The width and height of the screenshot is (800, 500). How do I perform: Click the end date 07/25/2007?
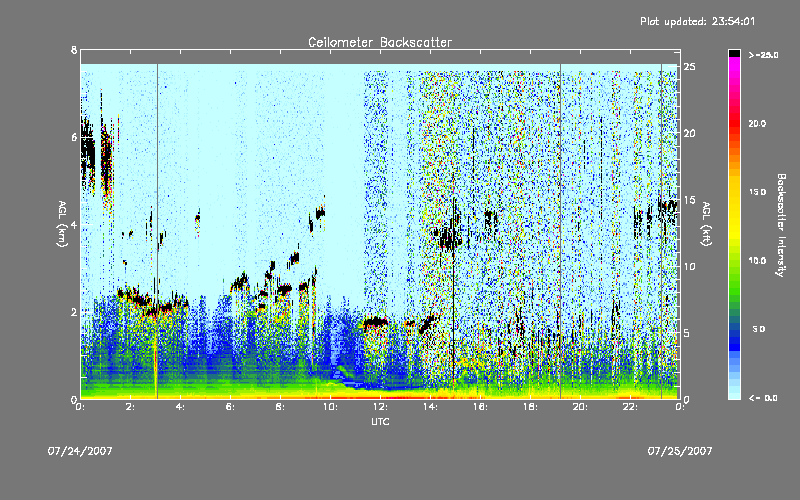[x=680, y=451]
